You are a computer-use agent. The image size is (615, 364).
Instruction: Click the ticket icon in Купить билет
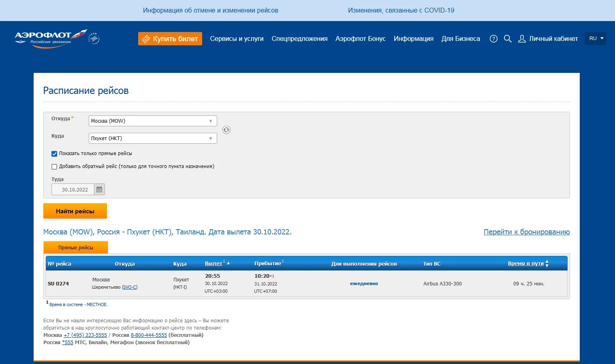146,39
